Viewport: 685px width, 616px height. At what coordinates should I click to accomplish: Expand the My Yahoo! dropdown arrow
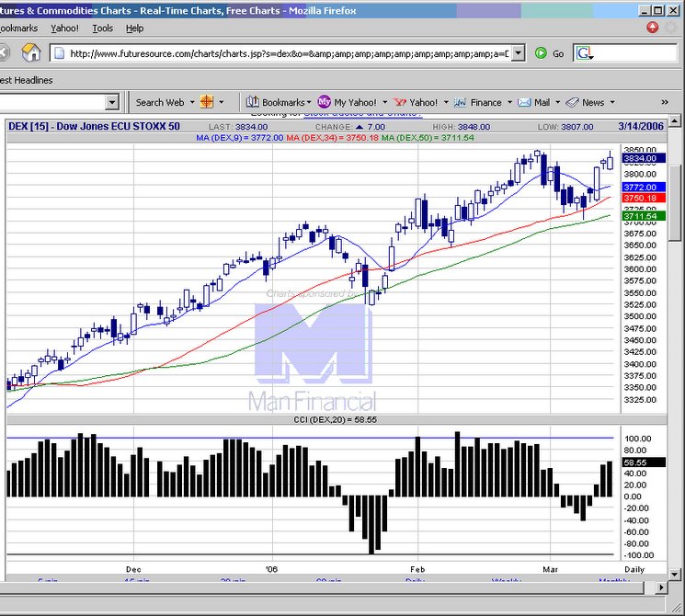[385, 103]
